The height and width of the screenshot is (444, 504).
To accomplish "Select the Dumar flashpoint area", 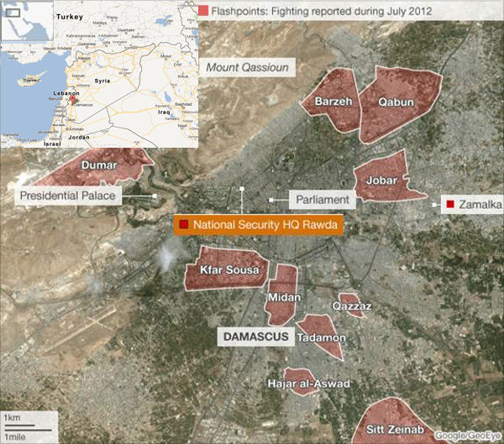I will (92, 167).
